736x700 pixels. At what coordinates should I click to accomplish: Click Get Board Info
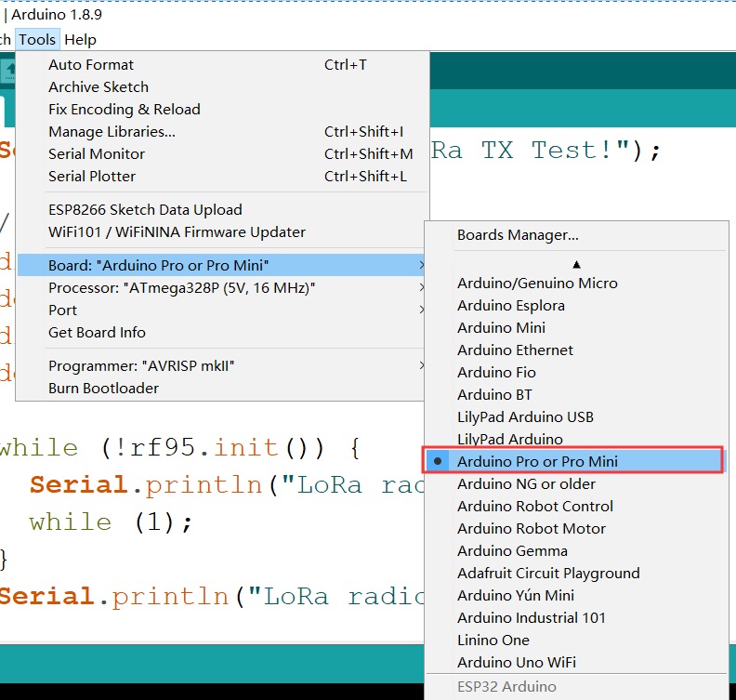click(220, 333)
